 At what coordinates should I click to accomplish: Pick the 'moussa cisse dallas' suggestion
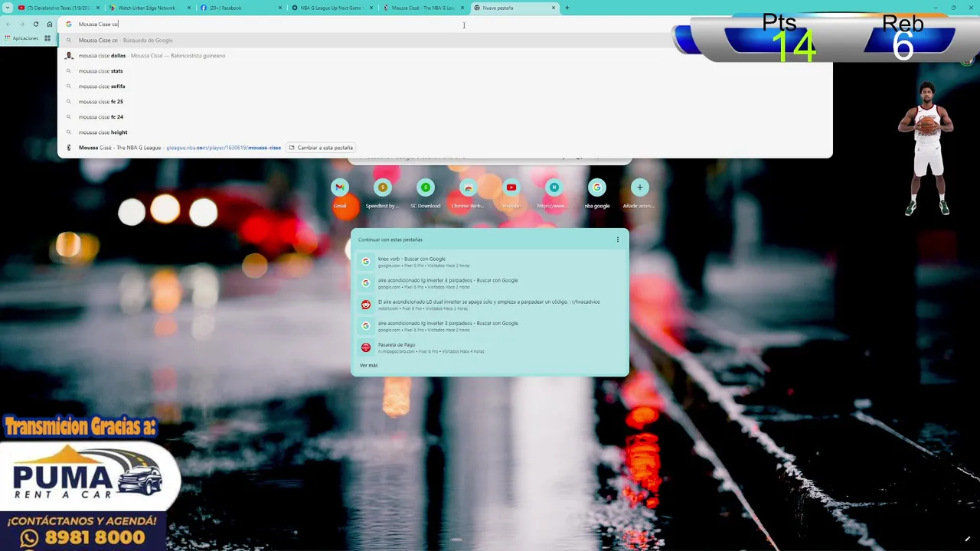point(444,55)
